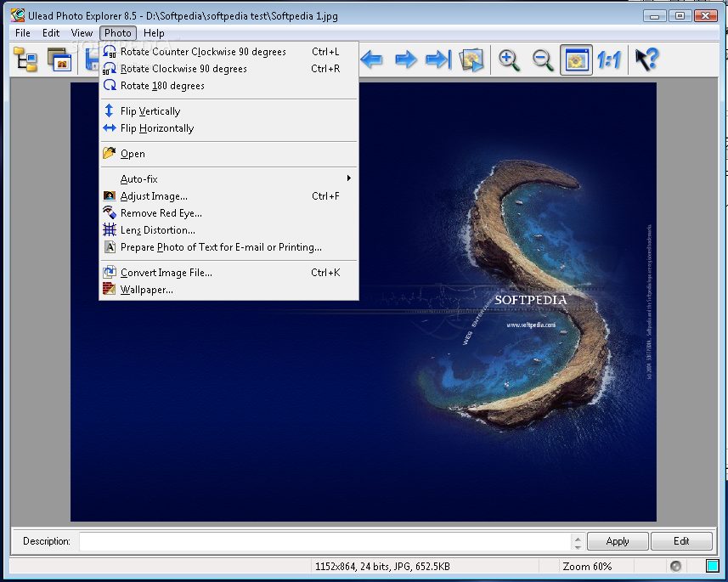Open the Edit menu

click(51, 33)
